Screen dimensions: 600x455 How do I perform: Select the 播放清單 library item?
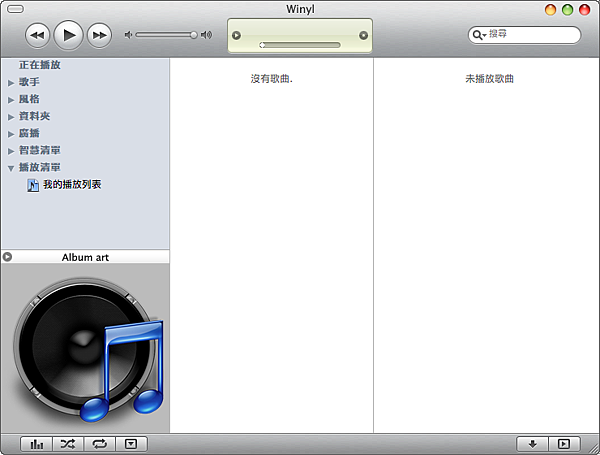[x=40, y=167]
